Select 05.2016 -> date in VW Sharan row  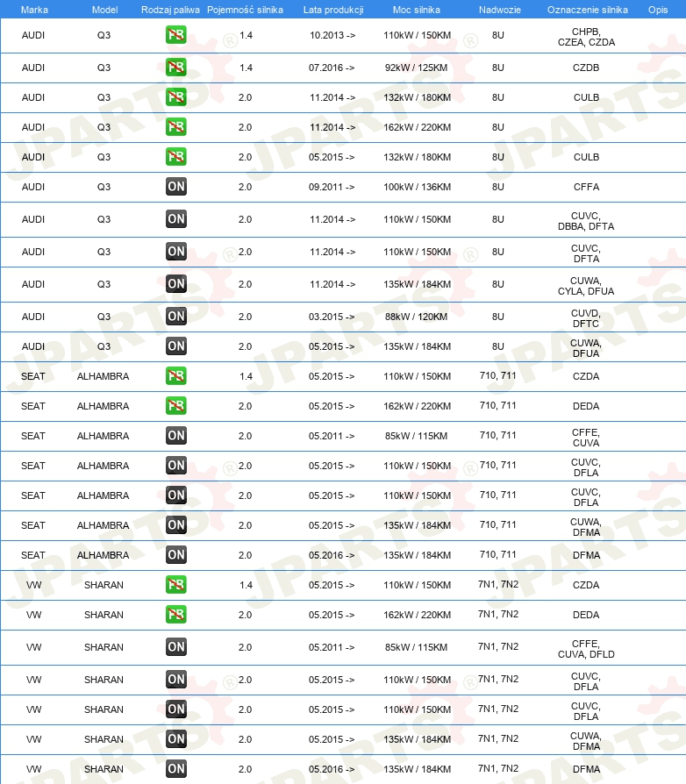(332, 769)
